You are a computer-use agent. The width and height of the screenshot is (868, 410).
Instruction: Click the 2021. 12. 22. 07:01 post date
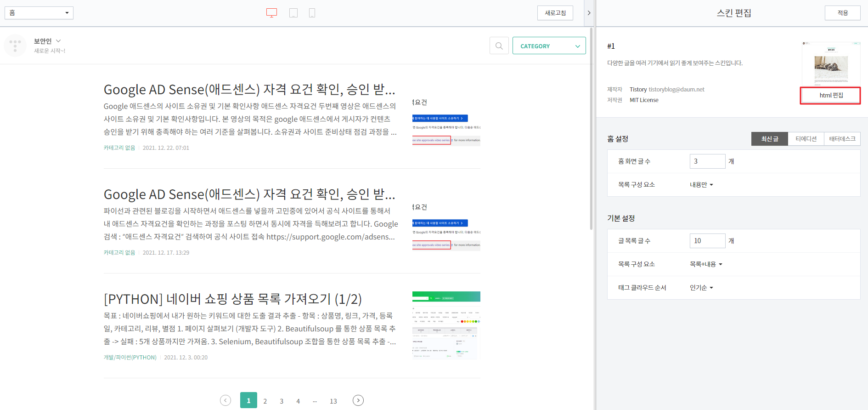point(166,148)
